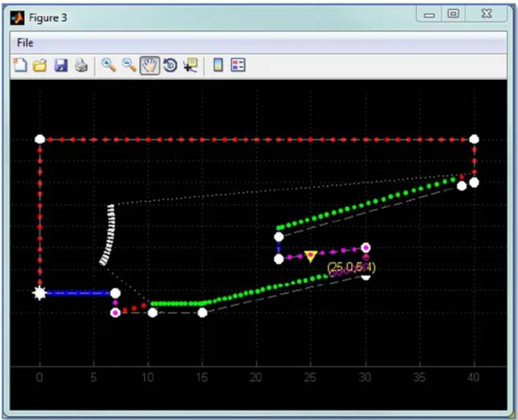The image size is (518, 420).
Task: Click the x-axis tick label 30
Action: pos(365,377)
